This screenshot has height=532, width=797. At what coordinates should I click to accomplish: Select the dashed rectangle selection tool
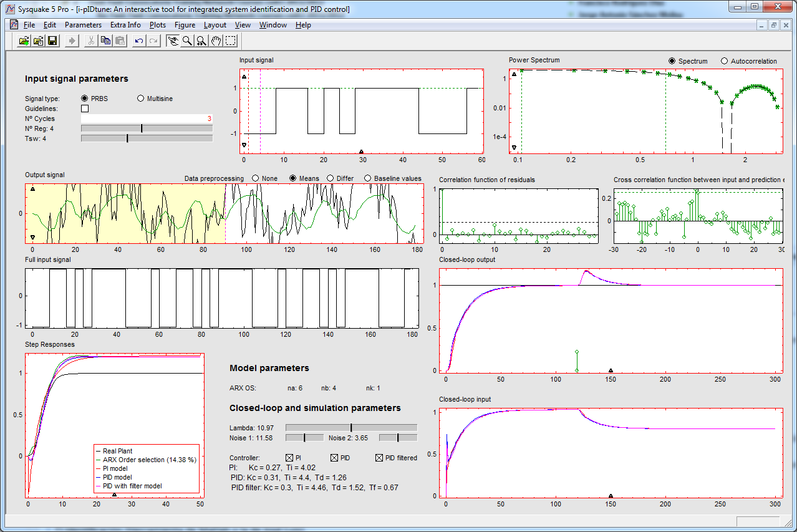click(x=231, y=41)
